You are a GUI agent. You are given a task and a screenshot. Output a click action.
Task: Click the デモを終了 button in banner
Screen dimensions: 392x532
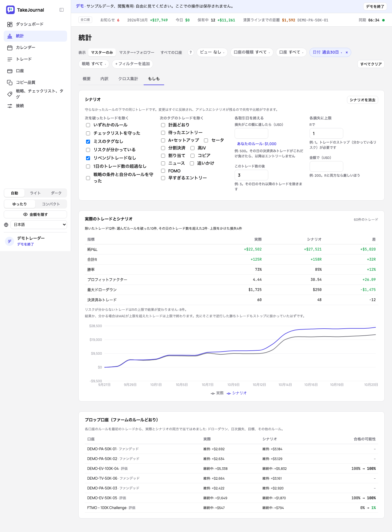[375, 6]
